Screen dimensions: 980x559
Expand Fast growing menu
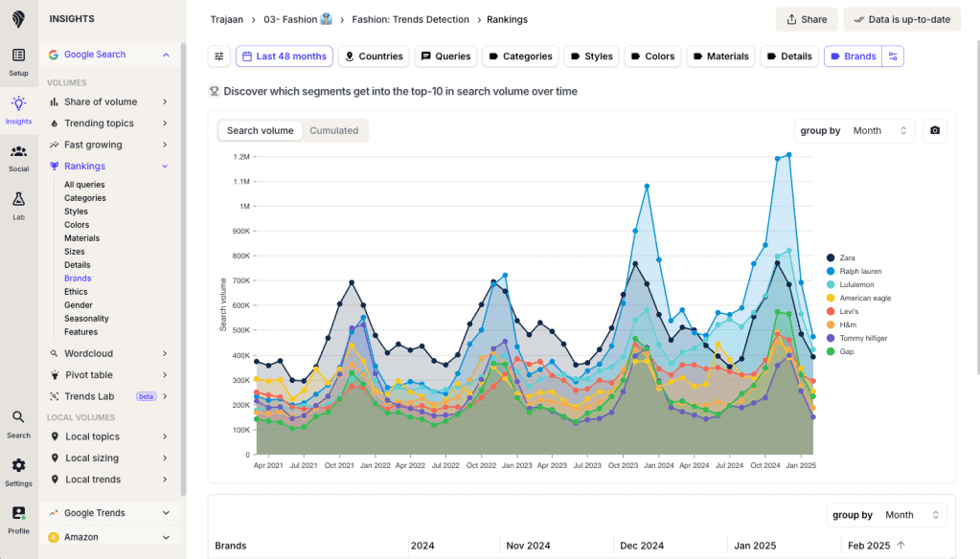tap(165, 145)
